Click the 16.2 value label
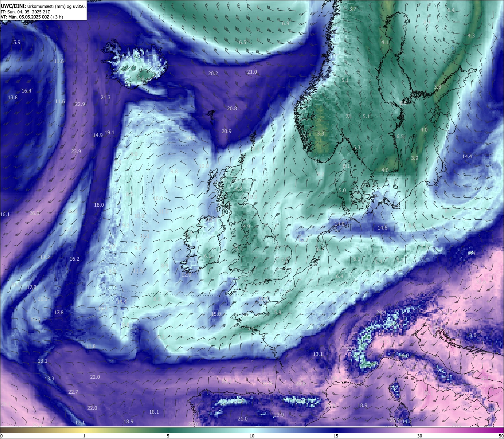 [x=74, y=259]
